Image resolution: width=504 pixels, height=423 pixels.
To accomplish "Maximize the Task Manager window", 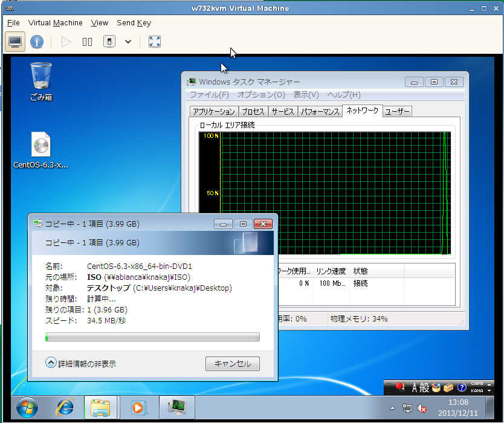I will click(434, 82).
